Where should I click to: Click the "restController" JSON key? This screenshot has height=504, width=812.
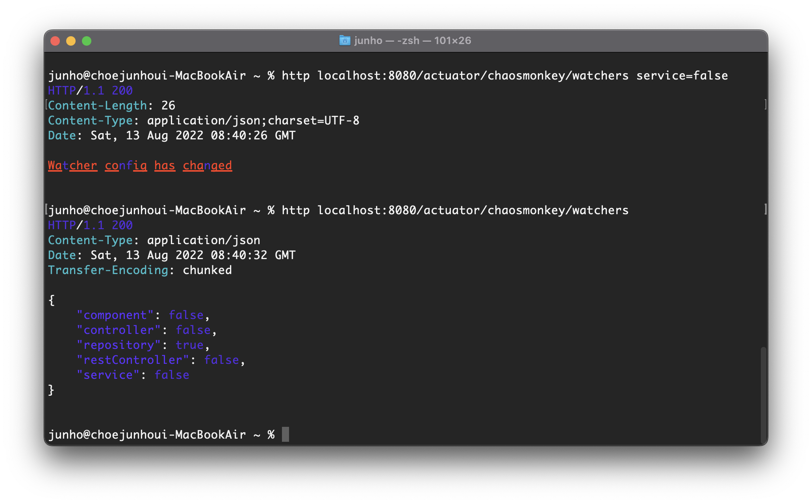click(133, 360)
